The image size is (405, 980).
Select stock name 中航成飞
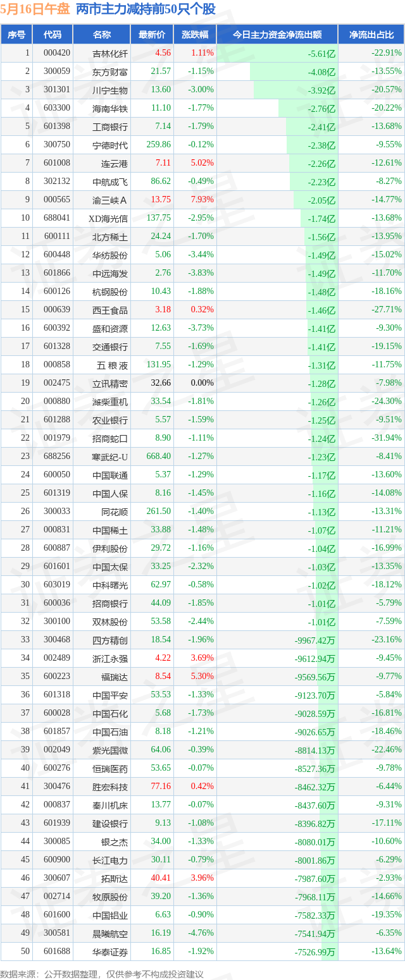coord(110,181)
